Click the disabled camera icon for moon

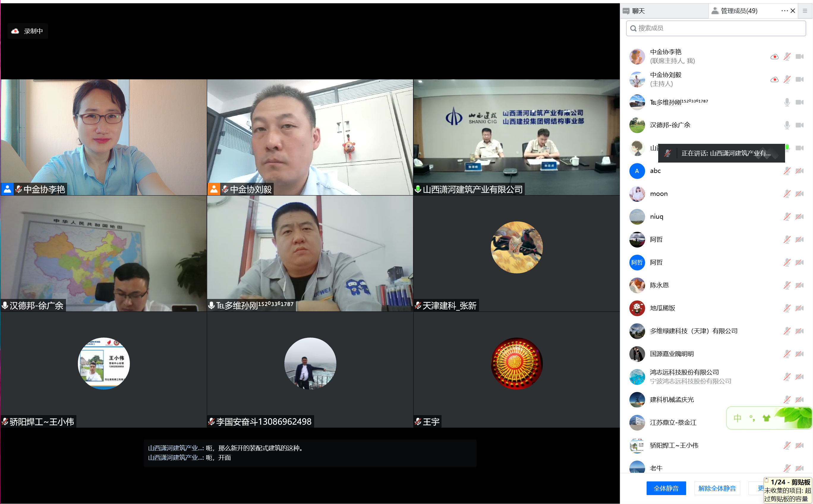click(799, 194)
